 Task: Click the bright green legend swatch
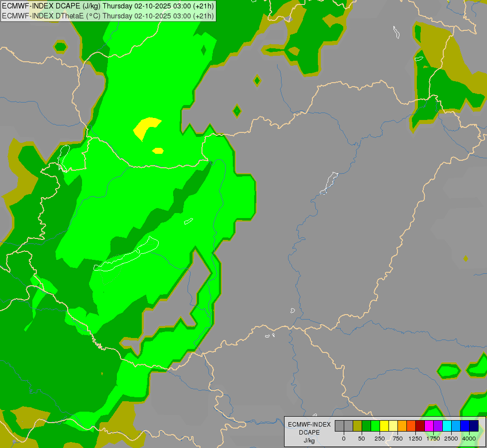[376, 426]
